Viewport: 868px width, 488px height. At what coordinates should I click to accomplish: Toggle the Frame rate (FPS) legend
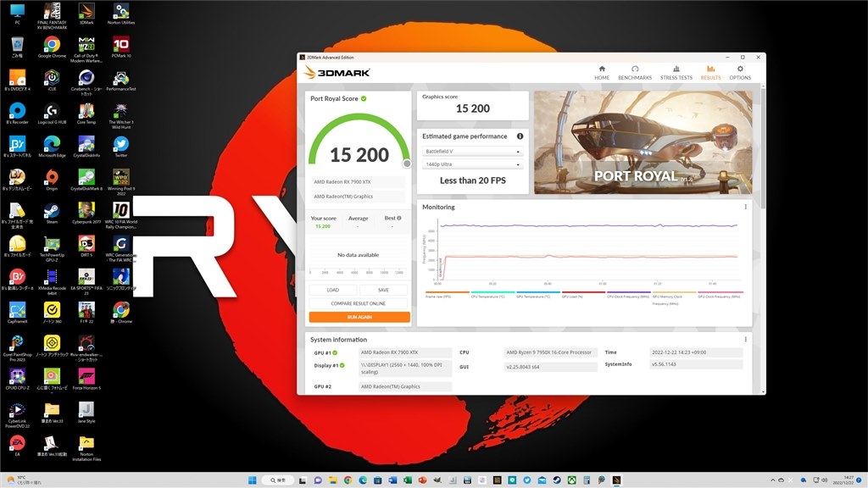(448, 294)
